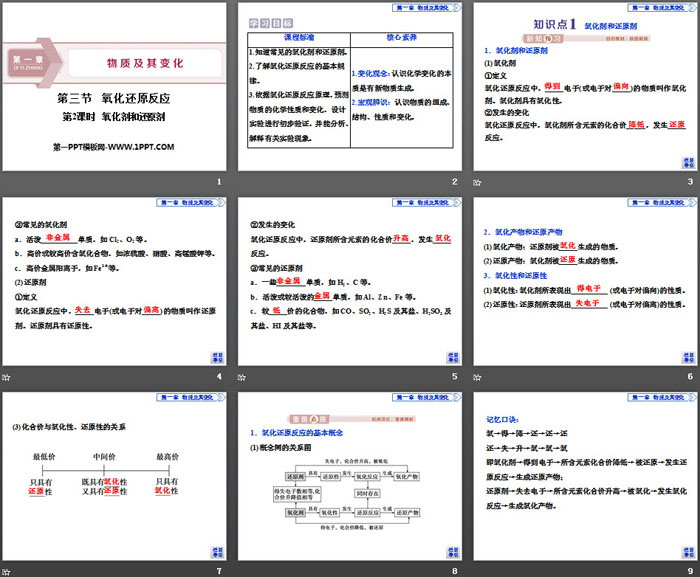
Task: Click slide number 6 label
Action: [690, 376]
